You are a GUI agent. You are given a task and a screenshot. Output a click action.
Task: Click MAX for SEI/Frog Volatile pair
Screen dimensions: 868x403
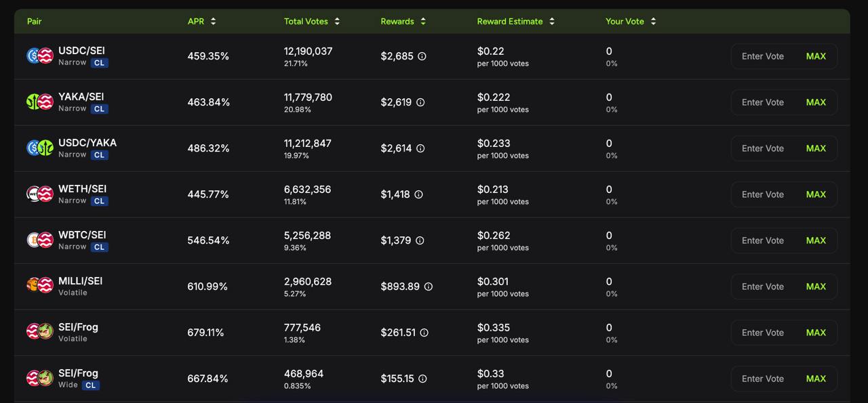coord(816,333)
